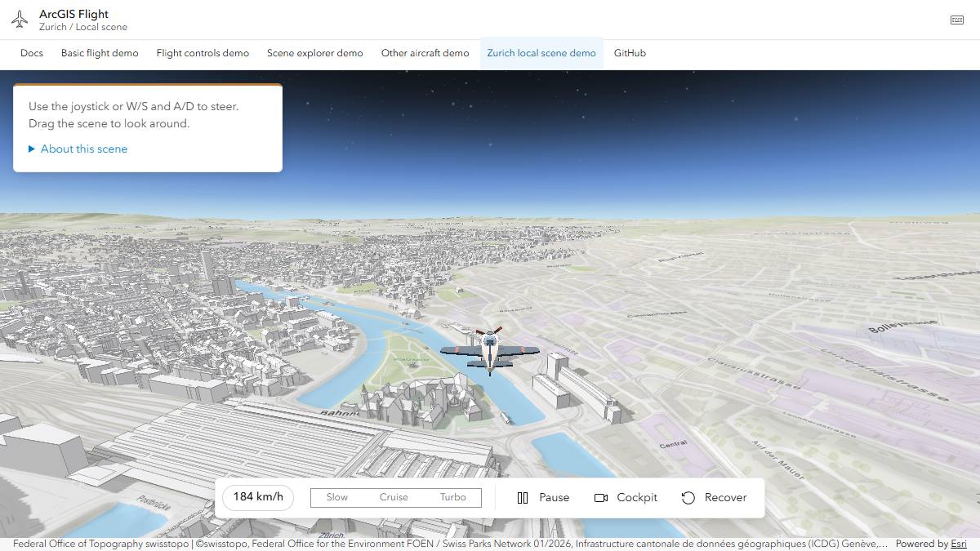Open the keyboard shortcuts icon in header
This screenshot has width=980, height=551.
coord(957,20)
